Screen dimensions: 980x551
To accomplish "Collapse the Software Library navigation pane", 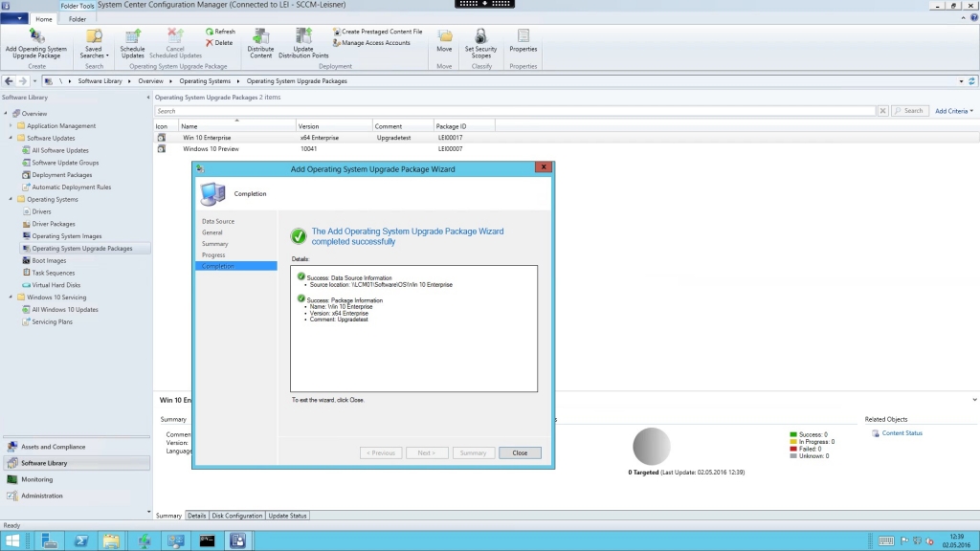I will coord(148,98).
